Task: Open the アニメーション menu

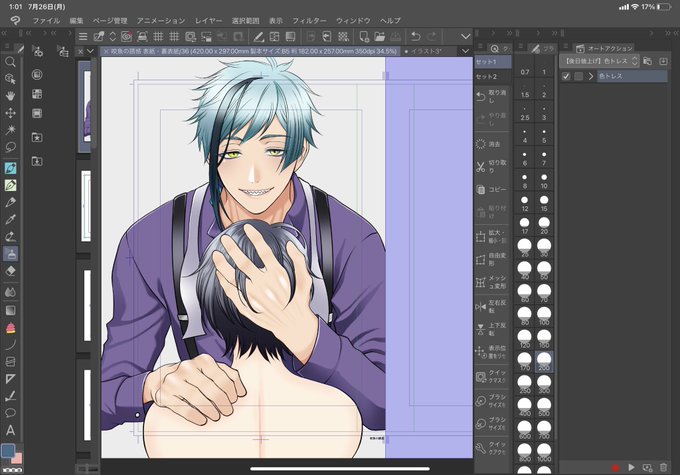Action: pos(161,20)
